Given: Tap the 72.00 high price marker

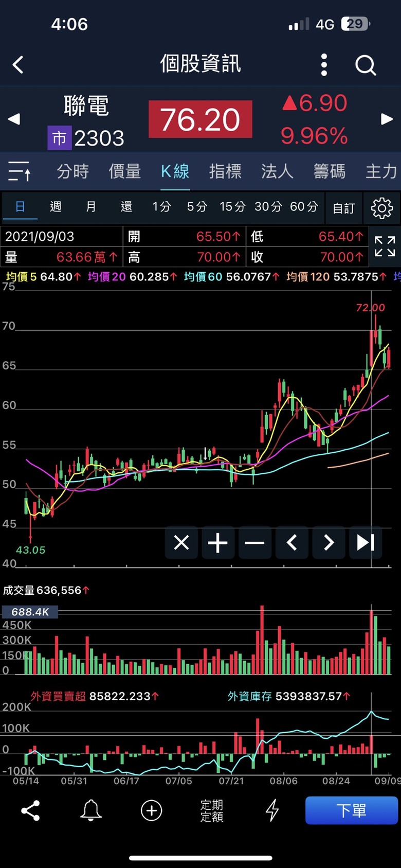Looking at the screenshot, I should 371,308.
